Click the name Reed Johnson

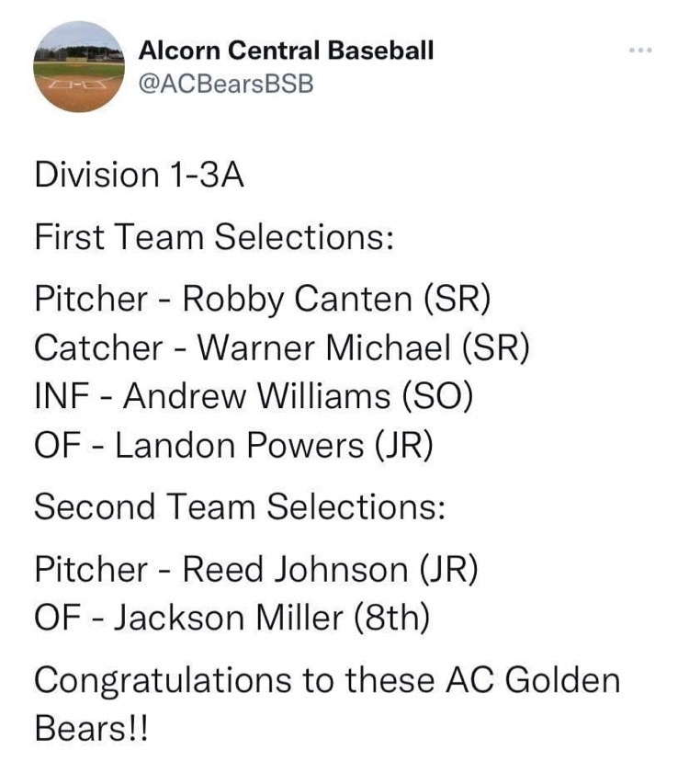(295, 569)
